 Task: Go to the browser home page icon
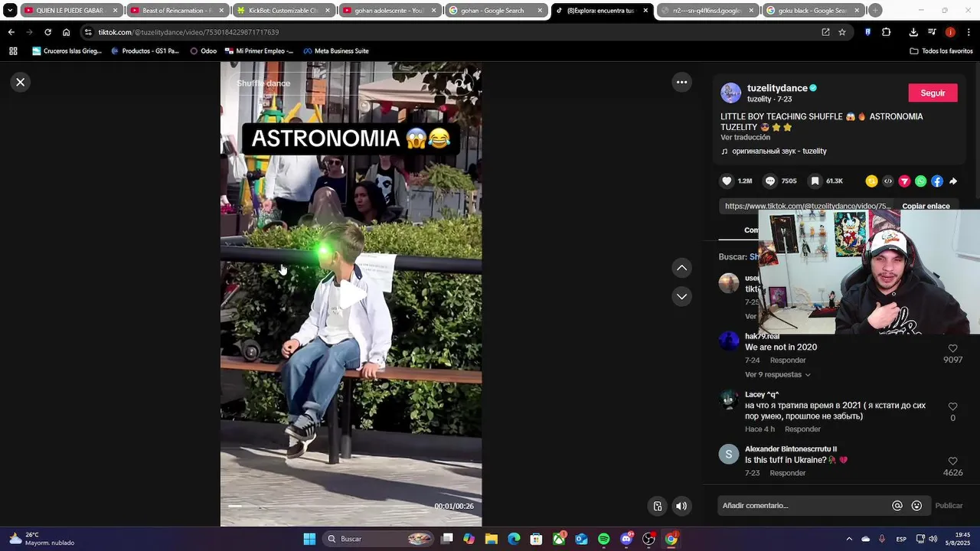66,32
